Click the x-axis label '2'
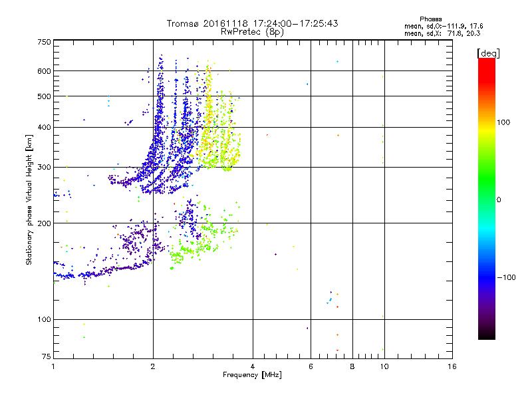The image size is (532, 399). pyautogui.click(x=153, y=366)
